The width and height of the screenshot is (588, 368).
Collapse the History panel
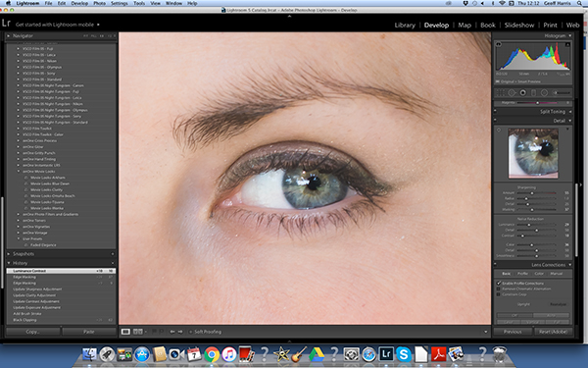[x=9, y=263]
